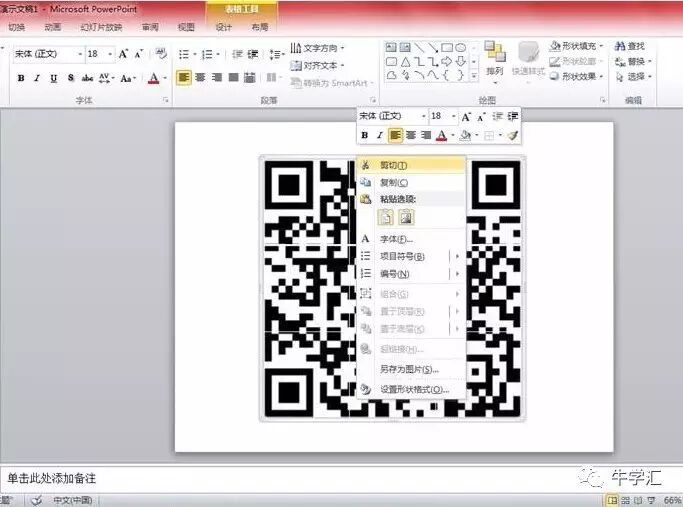
Task: Click ribbon decrease list level icon
Action: point(237,54)
